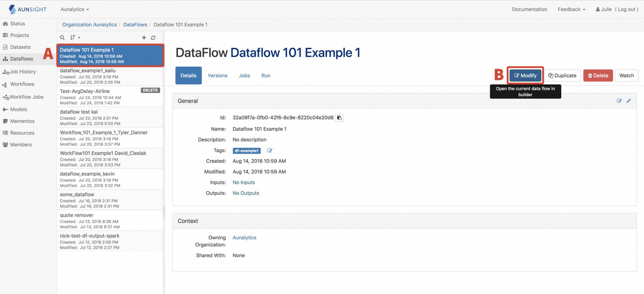This screenshot has width=644, height=294.
Task: Click the Duplicate button
Action: (x=563, y=76)
